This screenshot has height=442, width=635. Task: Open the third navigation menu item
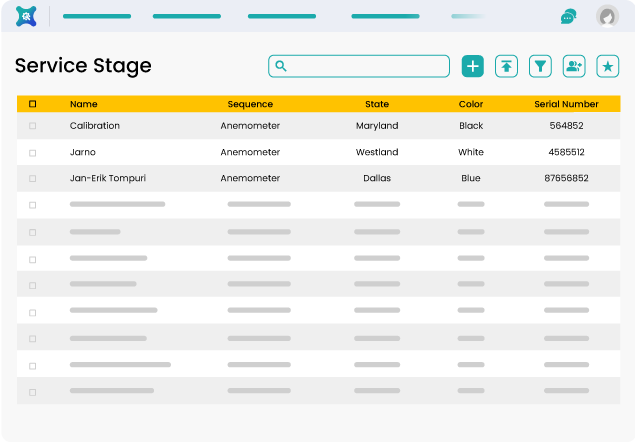(x=282, y=16)
